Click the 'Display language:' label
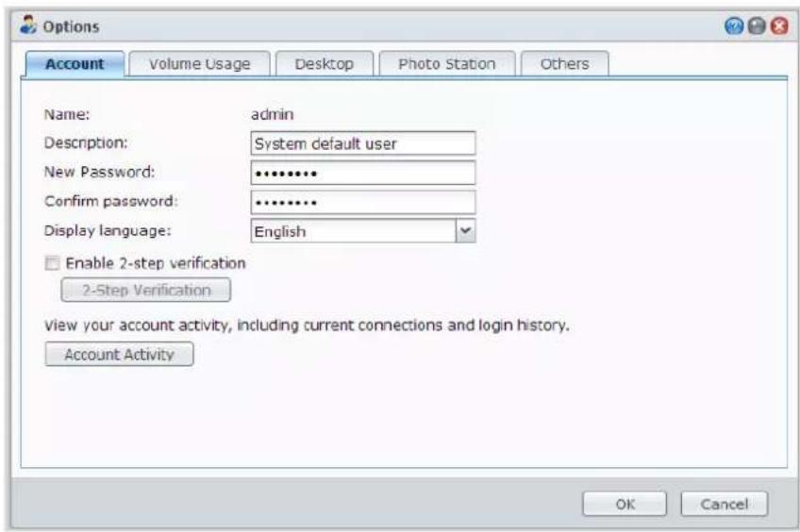The height and width of the screenshot is (532, 800). (x=108, y=230)
